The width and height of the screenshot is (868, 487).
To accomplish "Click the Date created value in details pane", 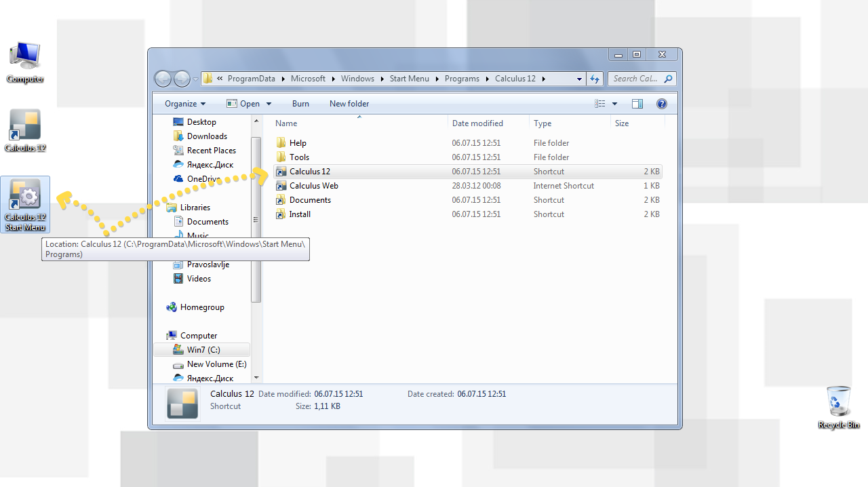I will coord(481,394).
